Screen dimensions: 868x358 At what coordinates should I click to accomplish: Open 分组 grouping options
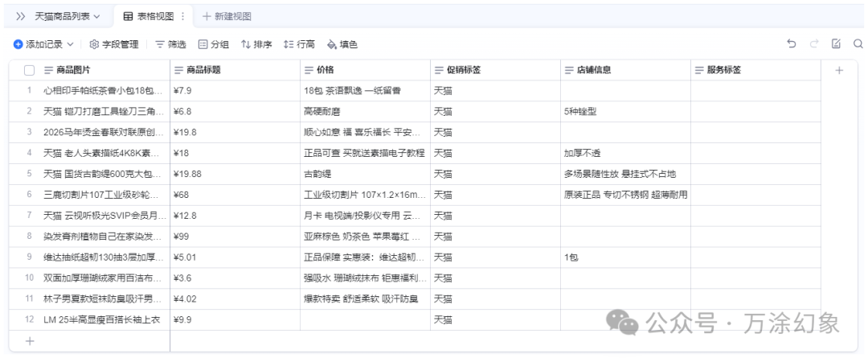coord(214,44)
